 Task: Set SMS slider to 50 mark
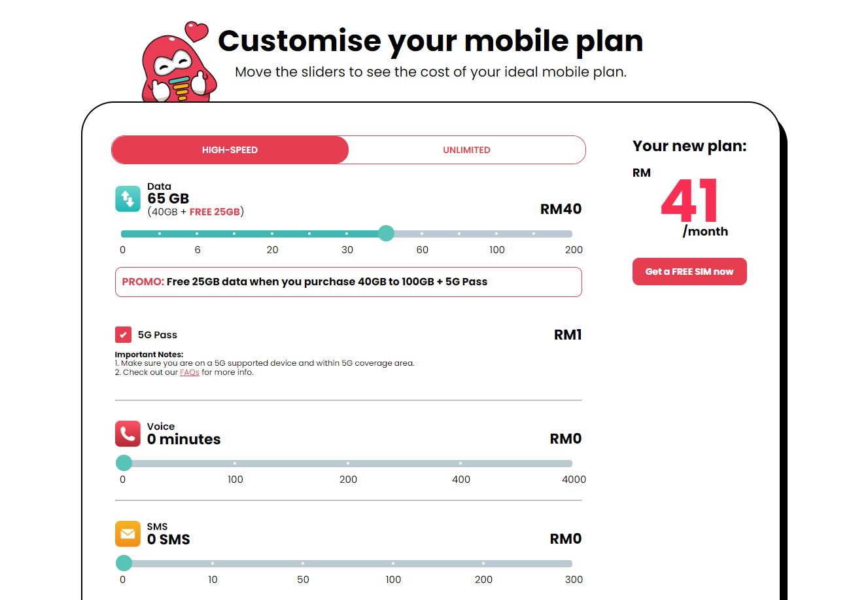[303, 563]
